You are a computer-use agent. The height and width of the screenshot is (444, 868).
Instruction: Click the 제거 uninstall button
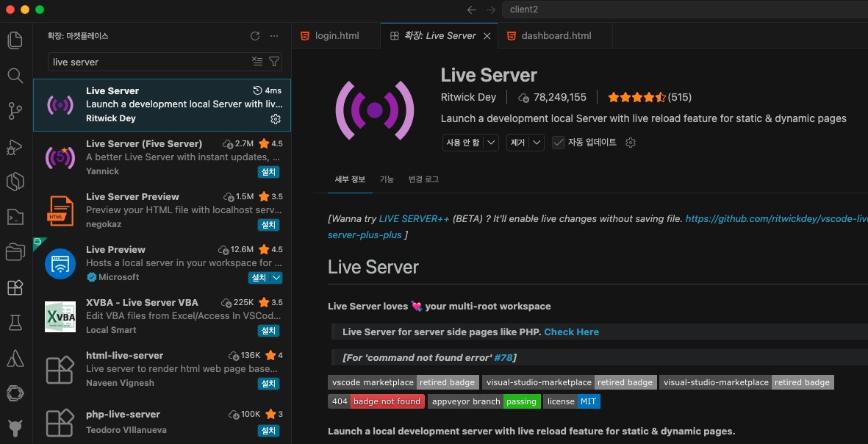click(x=518, y=143)
